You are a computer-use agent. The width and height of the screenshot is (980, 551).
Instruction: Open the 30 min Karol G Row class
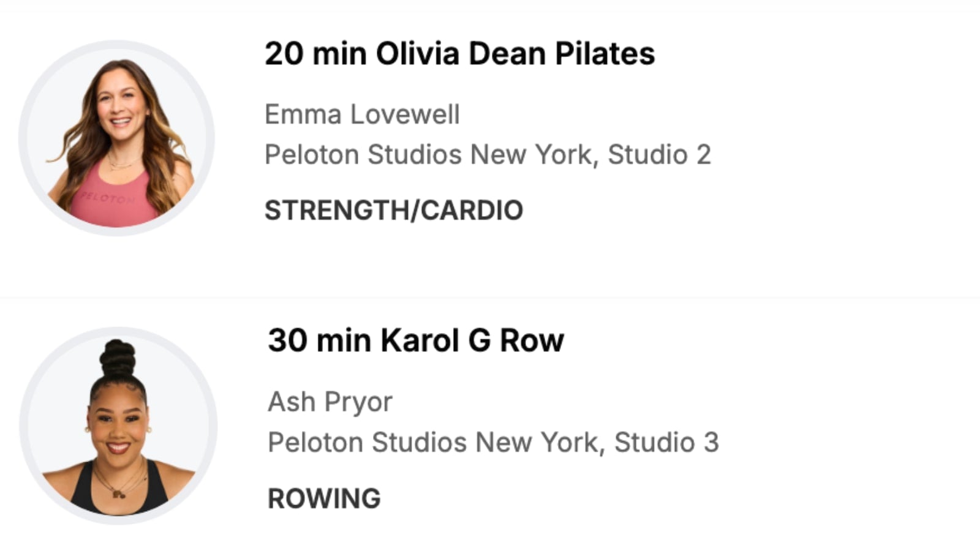(x=415, y=341)
